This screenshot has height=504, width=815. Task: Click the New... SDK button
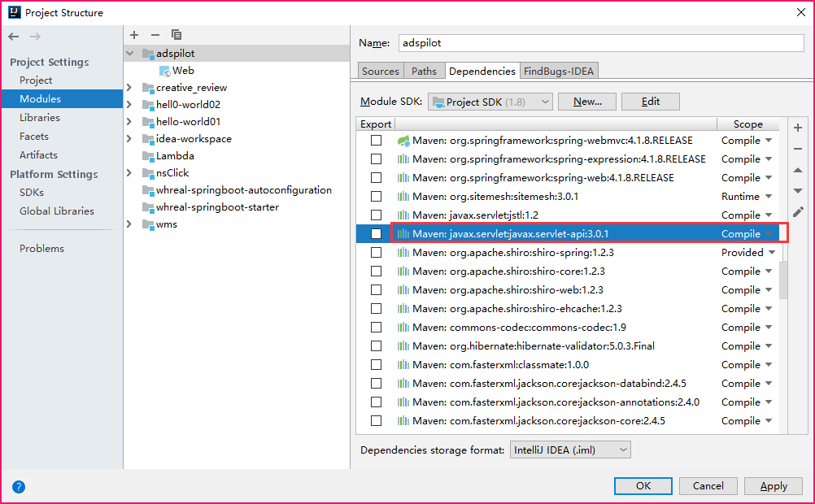tap(587, 102)
